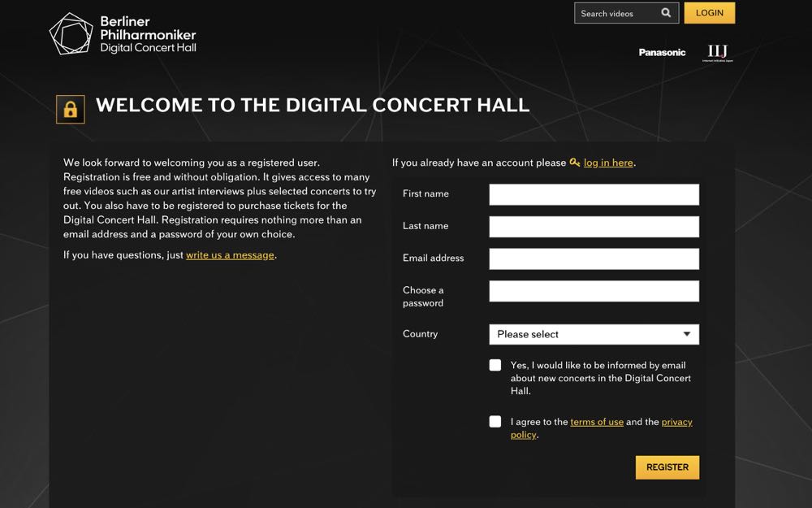Click the Country dropdown arrow
The image size is (812, 508).
coord(687,334)
